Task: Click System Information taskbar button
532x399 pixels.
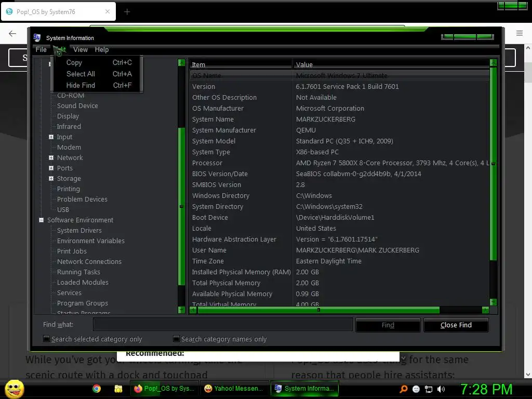Action: (x=304, y=389)
